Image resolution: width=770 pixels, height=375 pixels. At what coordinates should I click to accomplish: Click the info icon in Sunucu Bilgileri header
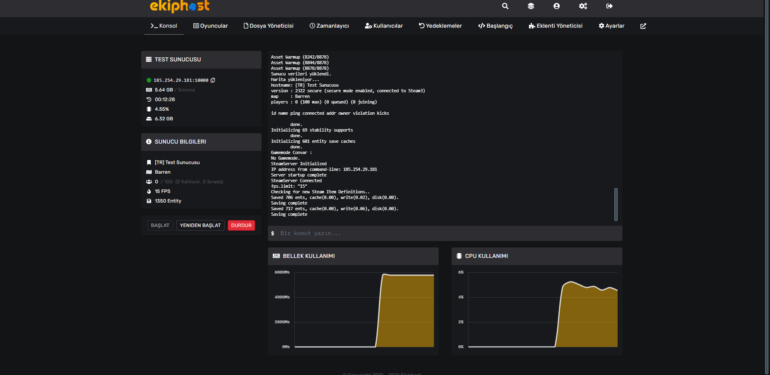tap(149, 141)
